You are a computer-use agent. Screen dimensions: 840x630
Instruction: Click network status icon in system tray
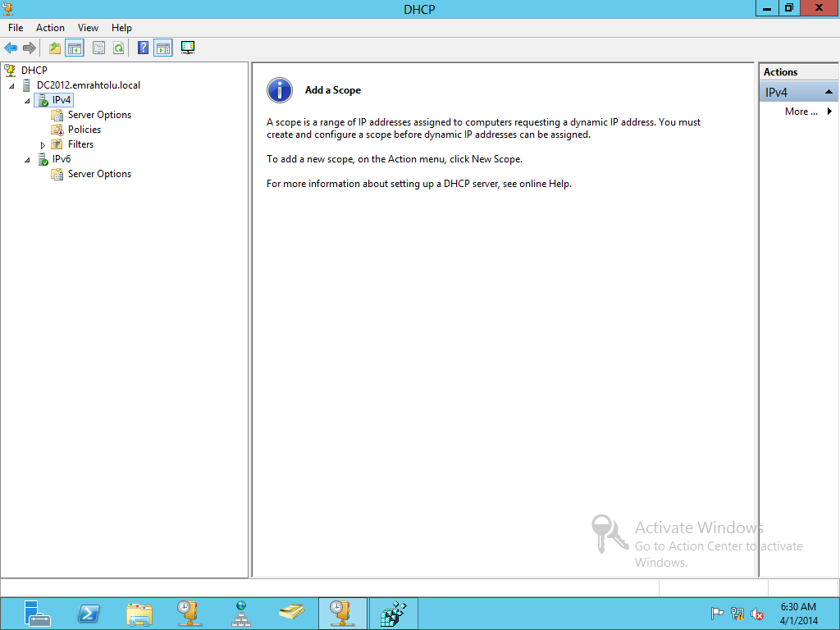737,614
